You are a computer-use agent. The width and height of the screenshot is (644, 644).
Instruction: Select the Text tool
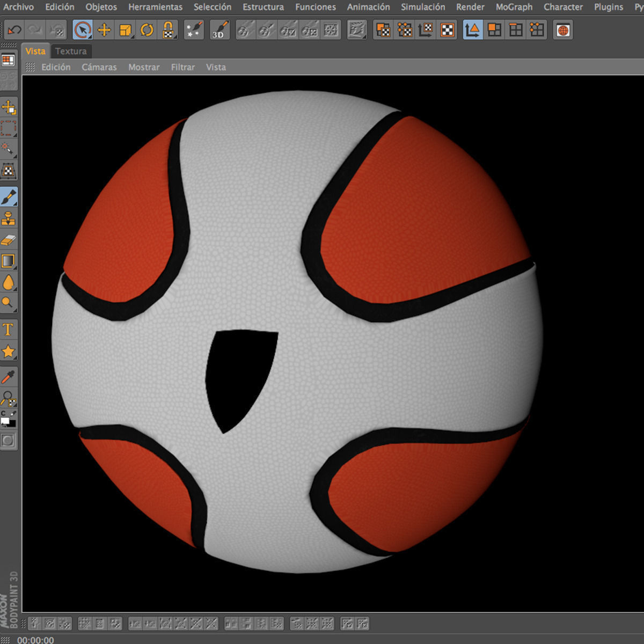click(9, 330)
